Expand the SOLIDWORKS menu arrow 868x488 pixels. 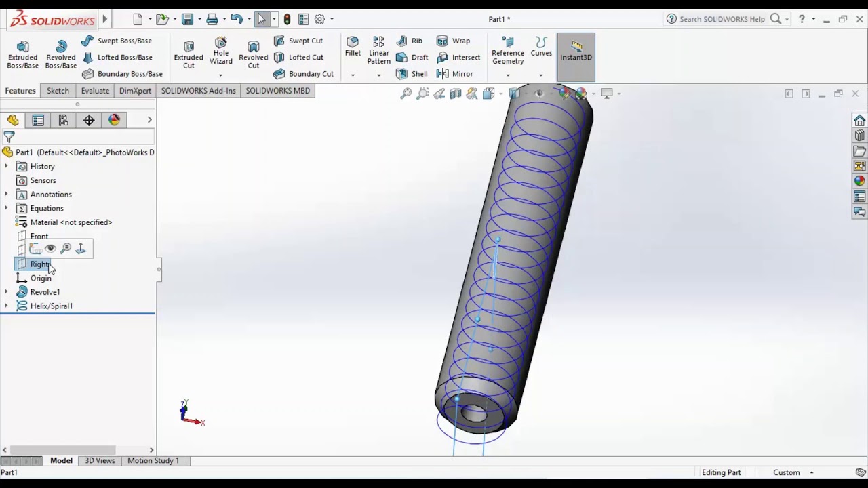(x=104, y=19)
